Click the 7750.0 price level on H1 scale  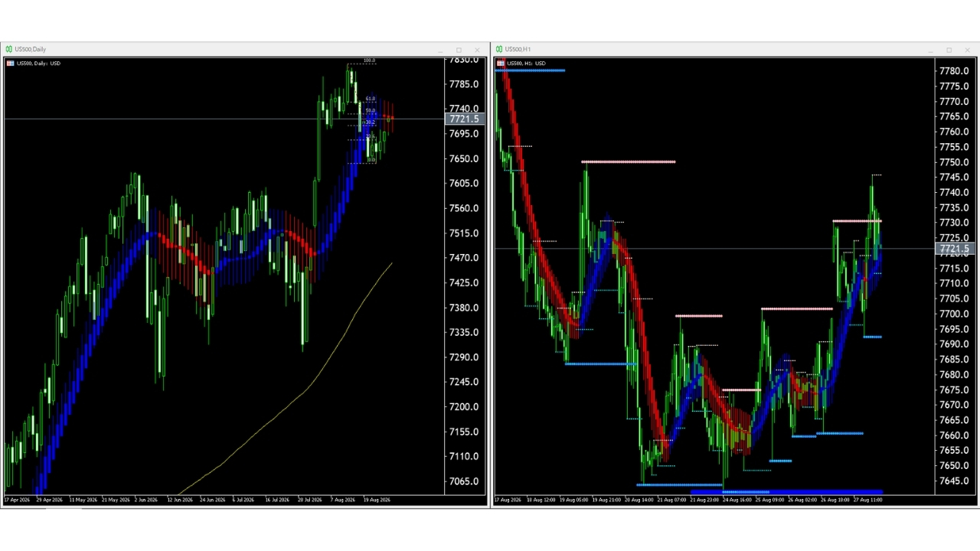click(x=954, y=162)
